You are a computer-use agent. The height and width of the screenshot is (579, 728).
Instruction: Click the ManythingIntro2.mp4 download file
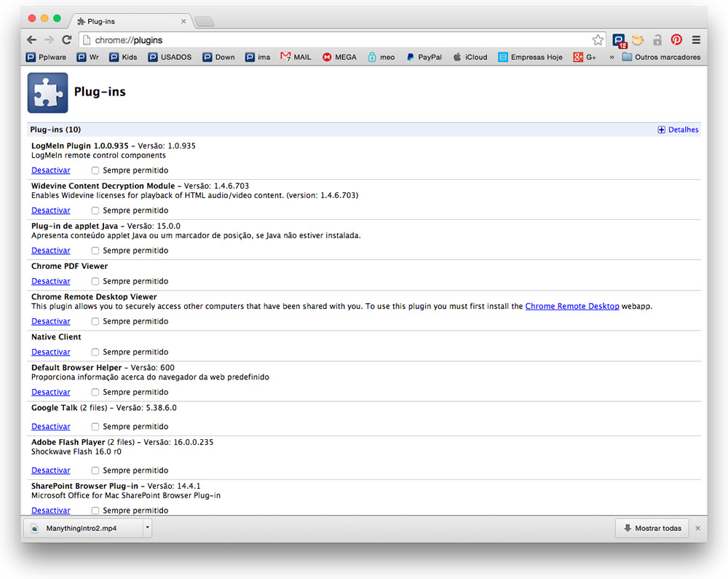coord(82,529)
